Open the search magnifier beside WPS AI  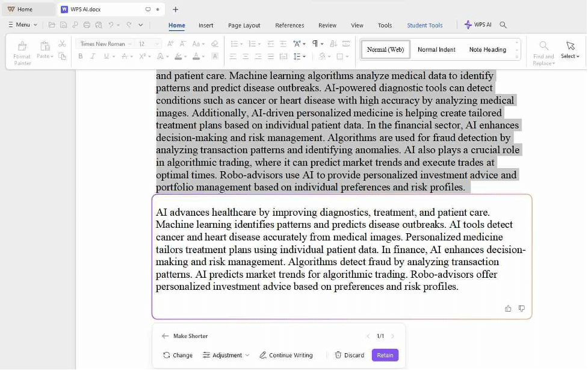[x=503, y=25]
